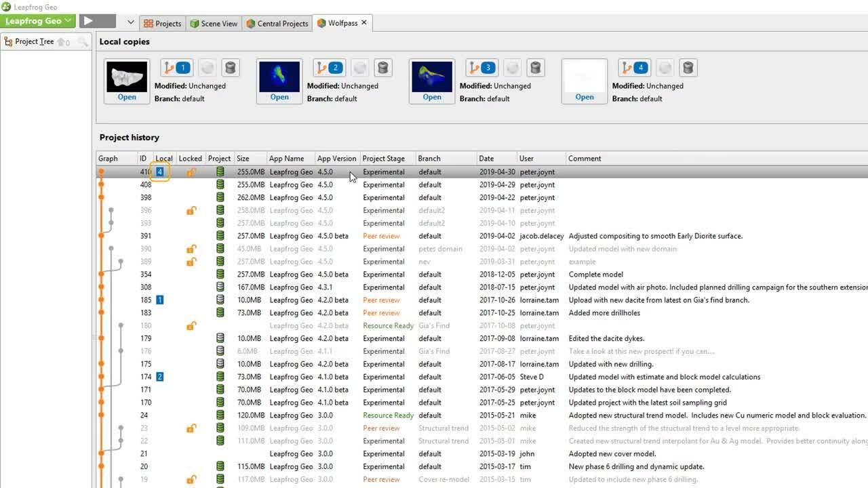Open local copy 4 via its Open link
This screenshot has height=488, width=868.
click(x=585, y=97)
